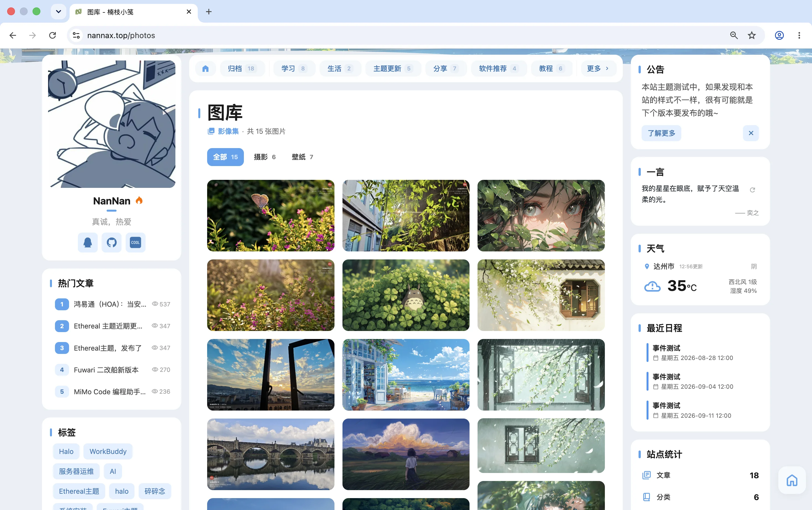Refresh the 一言 quote
The width and height of the screenshot is (812, 510).
coord(752,190)
